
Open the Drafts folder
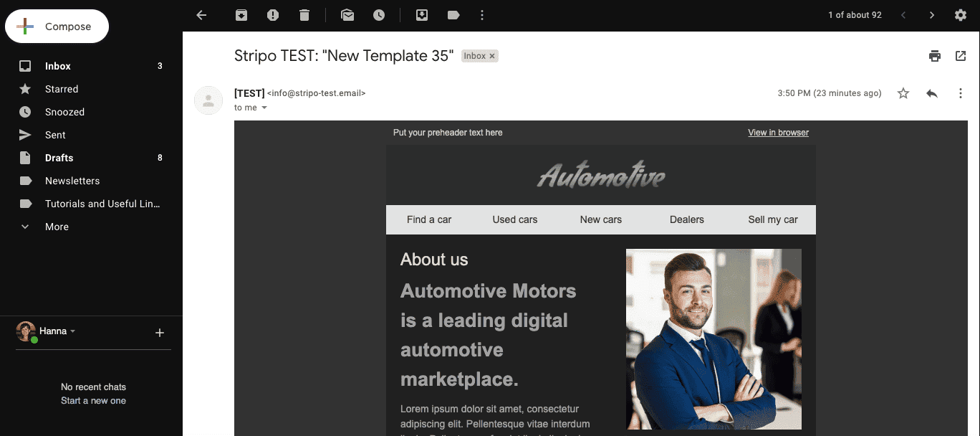[x=59, y=158]
